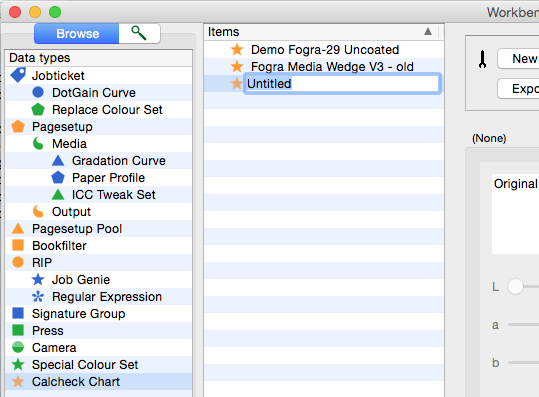Zoom the window with green button

55,12
